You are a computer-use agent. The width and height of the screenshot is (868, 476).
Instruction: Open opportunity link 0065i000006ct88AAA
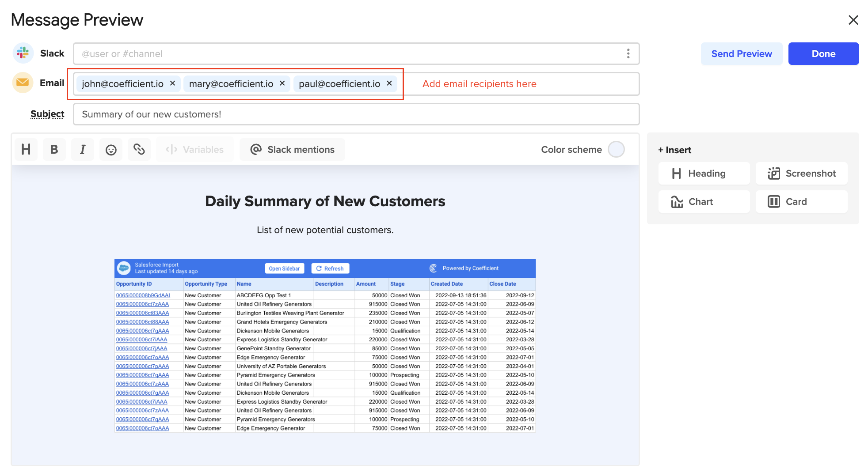[x=142, y=322]
